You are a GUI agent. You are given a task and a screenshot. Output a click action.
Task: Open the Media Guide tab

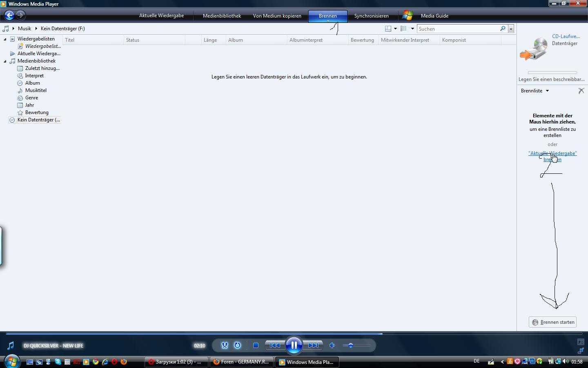pos(434,16)
